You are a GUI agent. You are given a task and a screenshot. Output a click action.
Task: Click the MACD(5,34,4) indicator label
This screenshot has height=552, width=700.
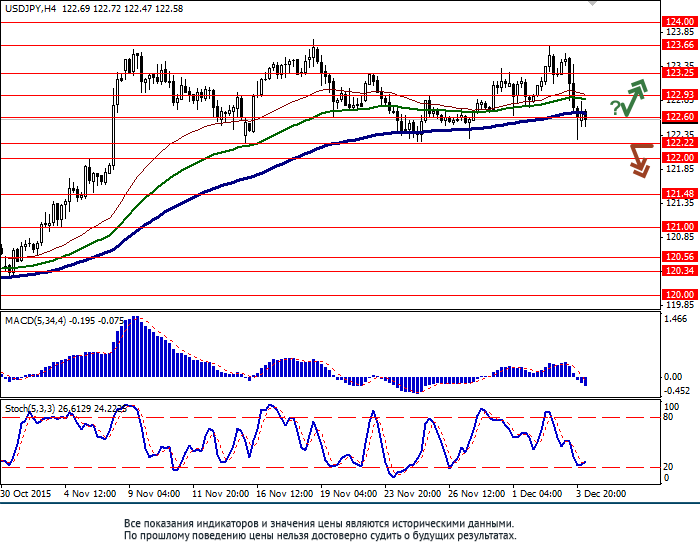coord(35,321)
